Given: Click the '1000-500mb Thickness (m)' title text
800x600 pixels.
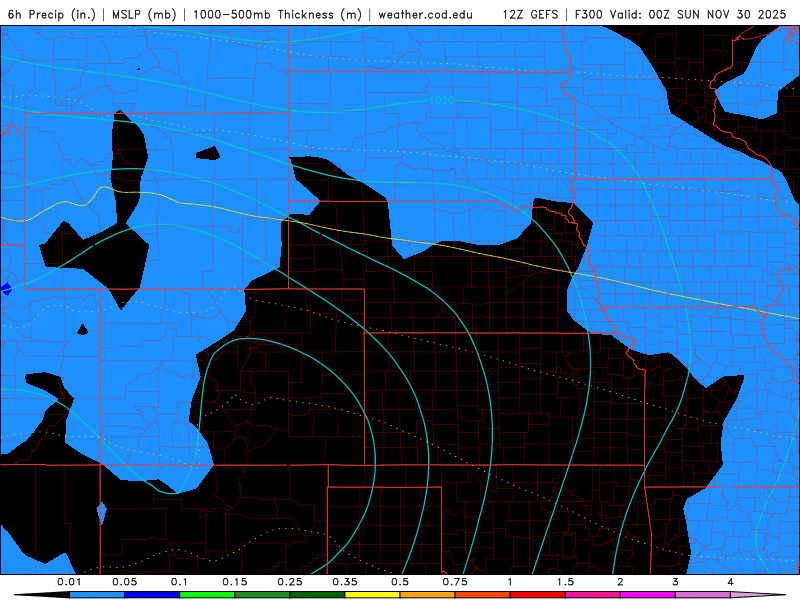Looking at the screenshot, I should [x=277, y=14].
